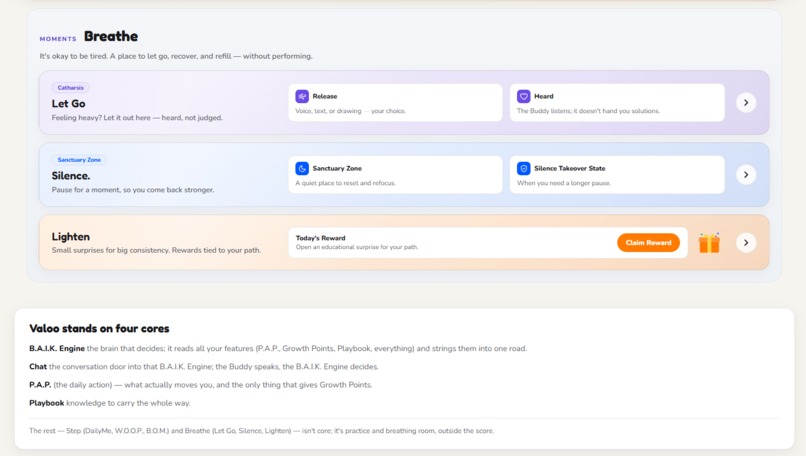Click 'knowledge to carry the whole way' text
Screen dimensions: 806x456
(128, 403)
